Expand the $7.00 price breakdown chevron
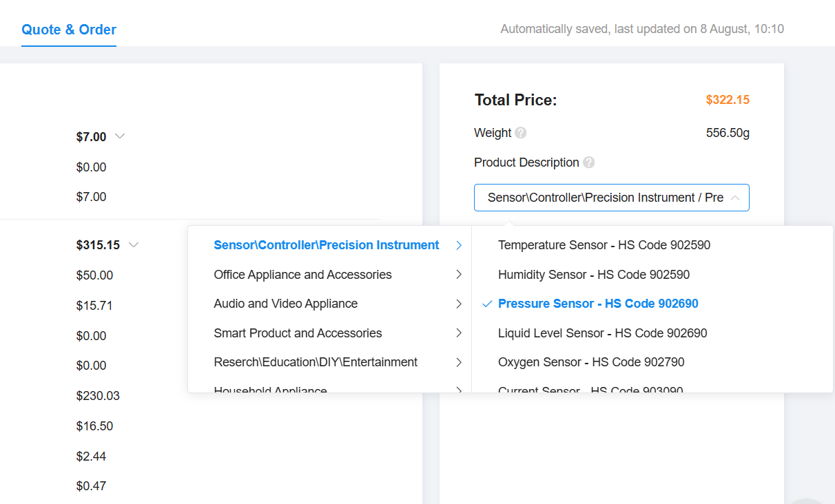 pyautogui.click(x=120, y=136)
